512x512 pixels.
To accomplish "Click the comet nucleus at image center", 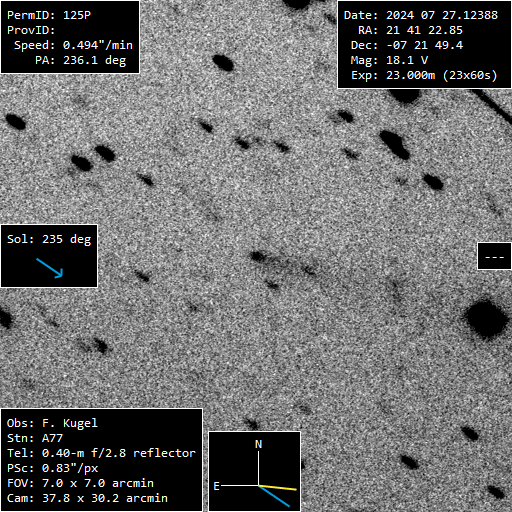I will coord(258,256).
